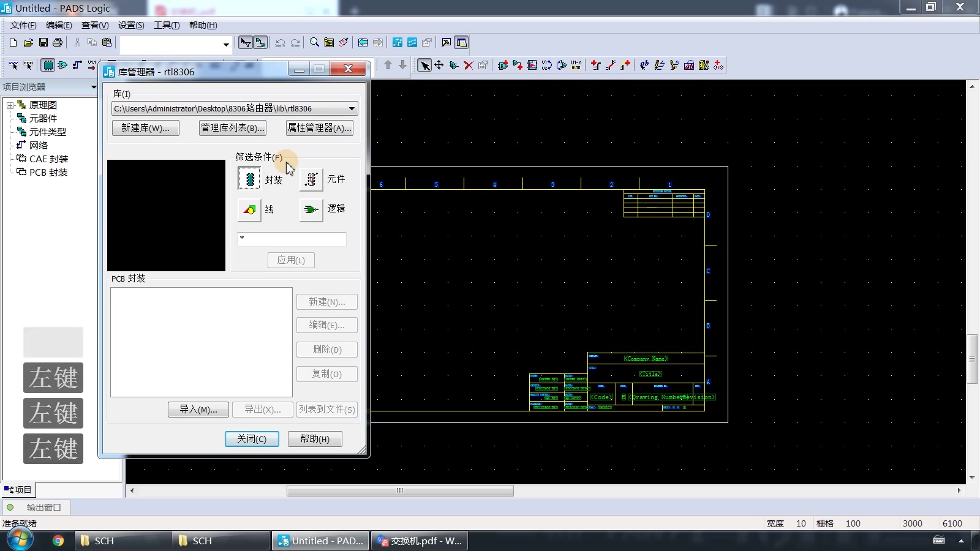Screen dimensions: 980x551
Task: Click the select tool arrow icon
Action: click(x=424, y=66)
